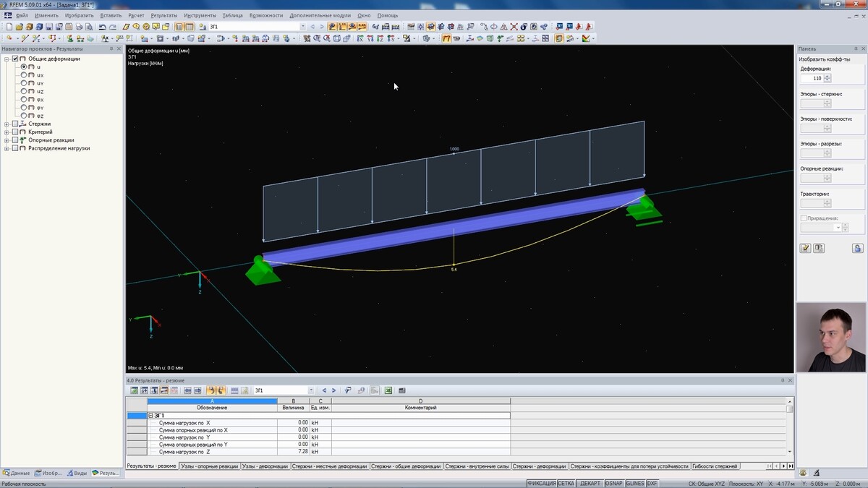Click first icon in results table toolbar
868x488 pixels.
[x=134, y=390]
